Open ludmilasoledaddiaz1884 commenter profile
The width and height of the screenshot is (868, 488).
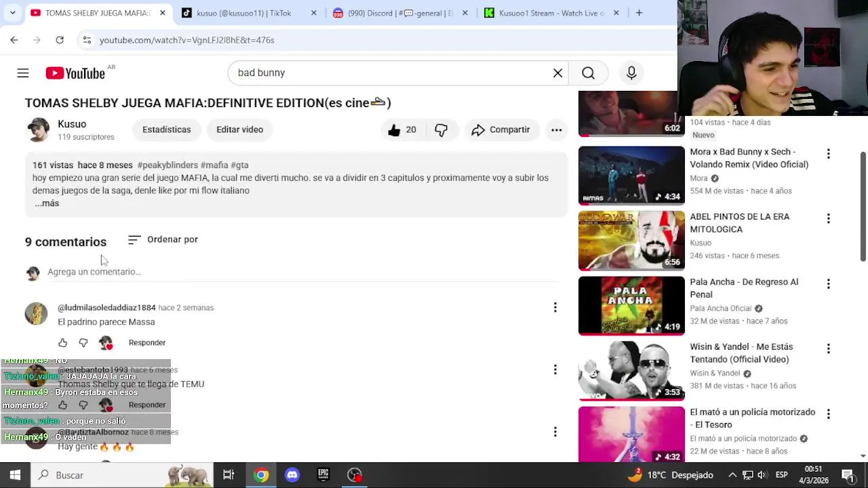pos(106,308)
